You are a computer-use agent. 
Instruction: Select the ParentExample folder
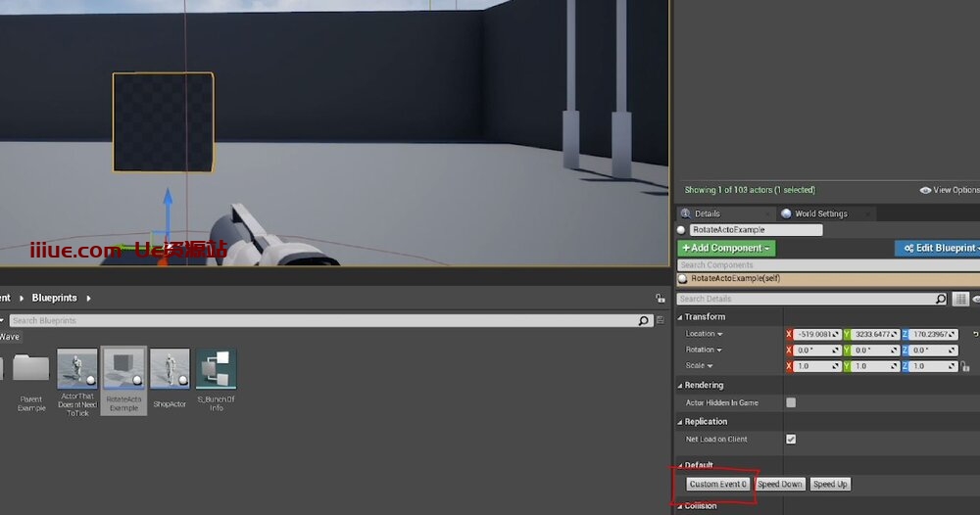31,370
